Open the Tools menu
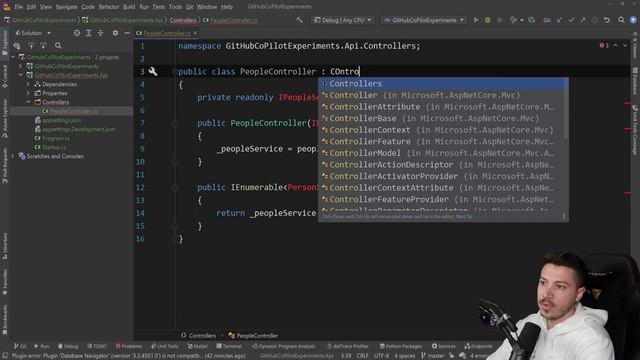640x360 pixels. click(x=175, y=7)
